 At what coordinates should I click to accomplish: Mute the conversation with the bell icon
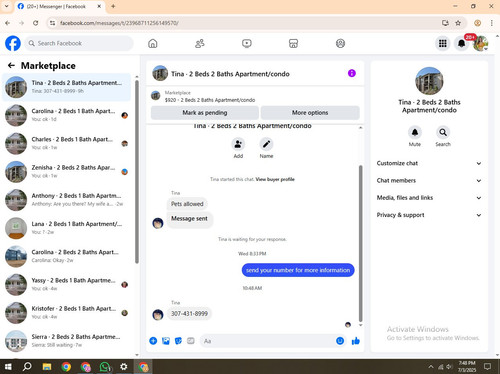coord(415,132)
